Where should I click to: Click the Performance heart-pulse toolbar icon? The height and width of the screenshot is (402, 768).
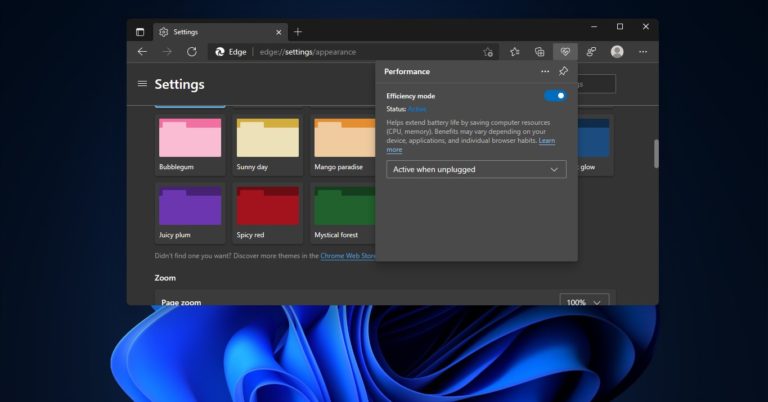(566, 52)
